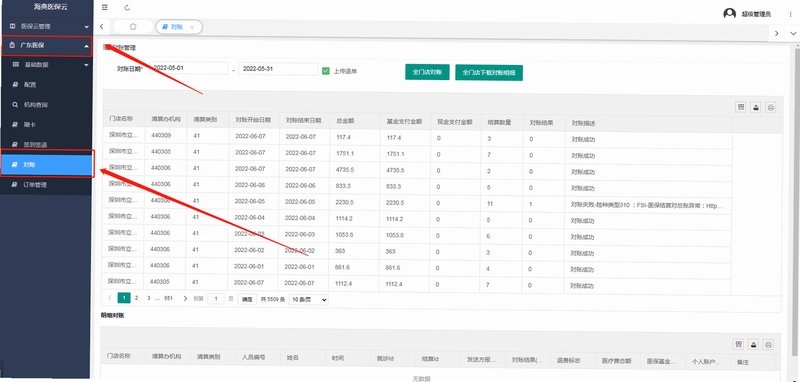The width and height of the screenshot is (800, 382).
Task: Toggle the sidebar collapse hamburger icon
Action: pos(105,8)
